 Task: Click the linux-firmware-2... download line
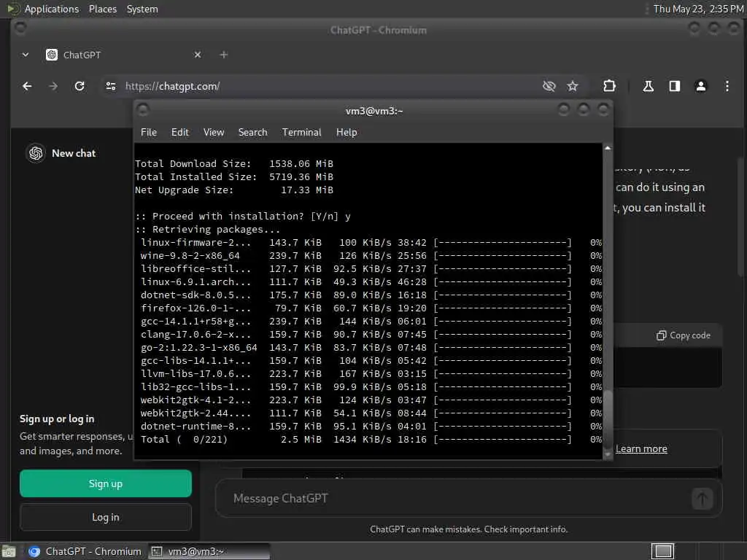click(x=371, y=243)
